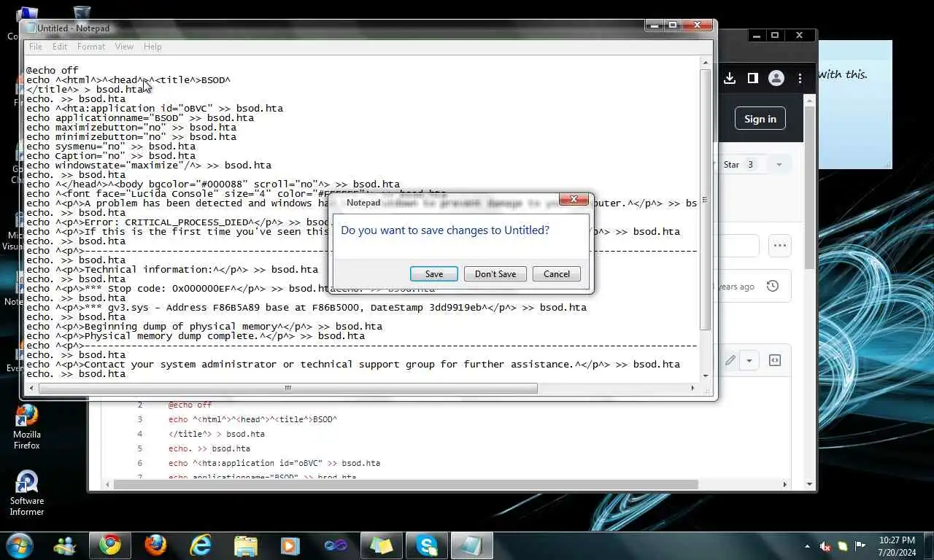Click the sticky note on the desktop

(855, 105)
